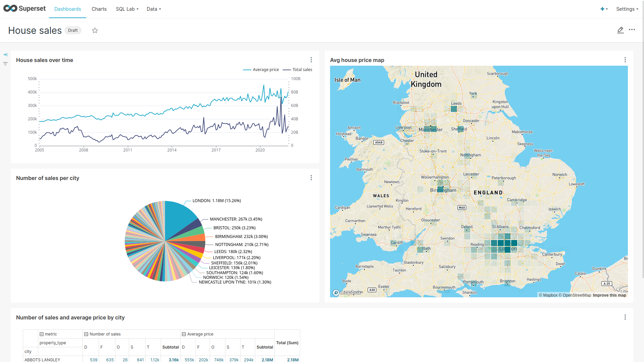Viewport: 644px width, 362px height.
Task: Favorite the House sales dashboard star
Action: pos(95,31)
